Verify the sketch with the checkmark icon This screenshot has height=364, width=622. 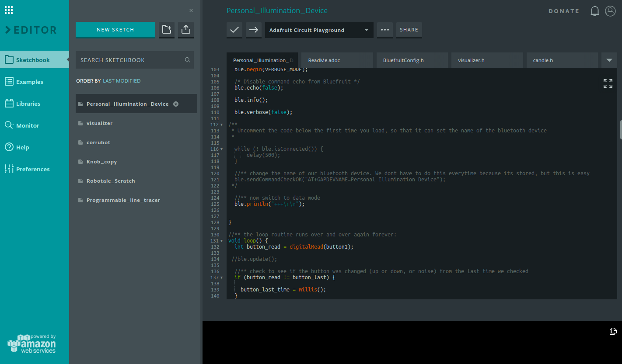[234, 30]
